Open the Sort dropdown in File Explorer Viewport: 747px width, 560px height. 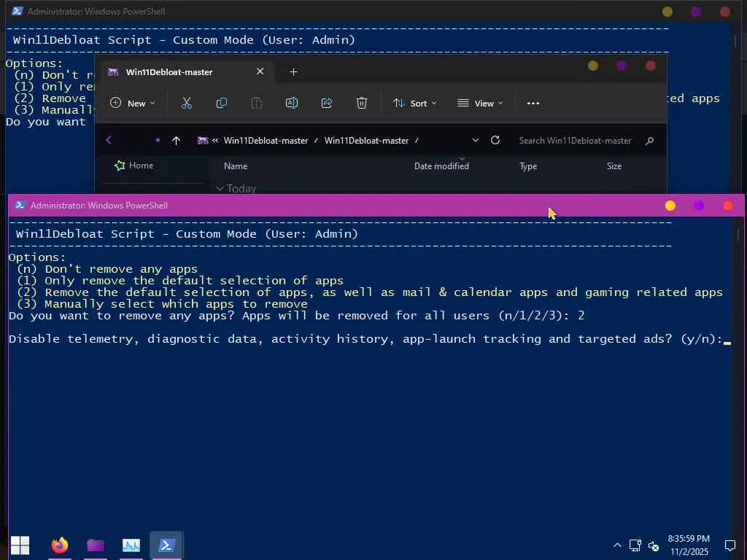[414, 103]
